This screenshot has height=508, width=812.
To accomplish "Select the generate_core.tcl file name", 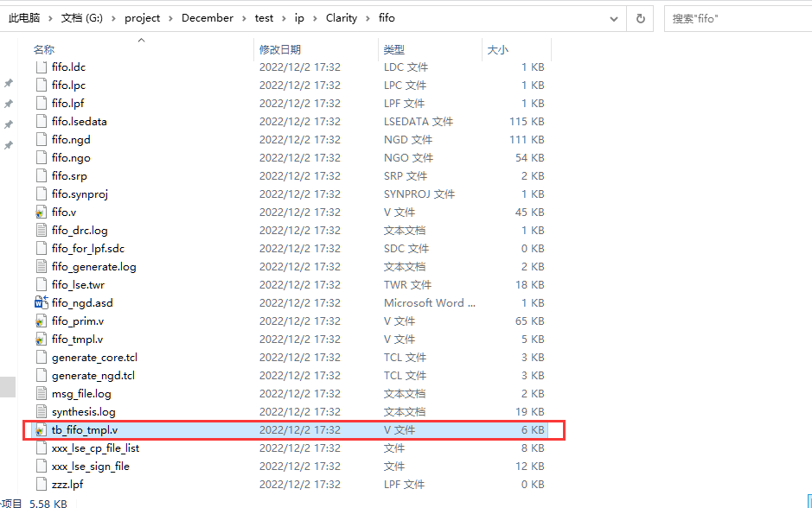I will tap(94, 358).
